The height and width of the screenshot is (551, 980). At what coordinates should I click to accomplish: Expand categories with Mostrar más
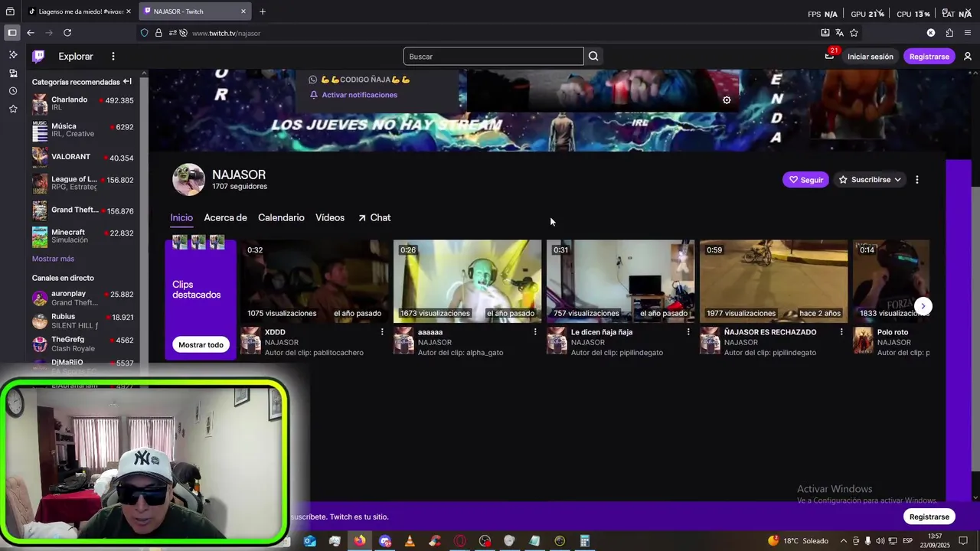coord(53,259)
